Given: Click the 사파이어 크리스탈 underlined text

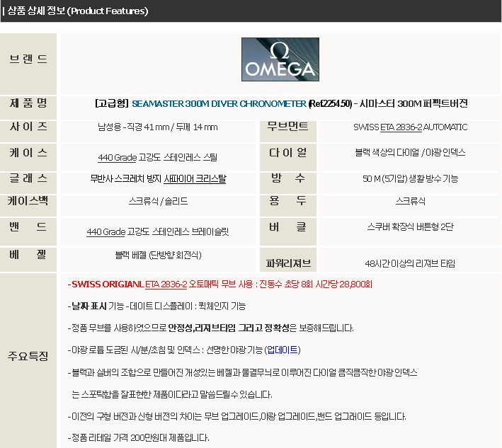Looking at the screenshot, I should 195,178.
